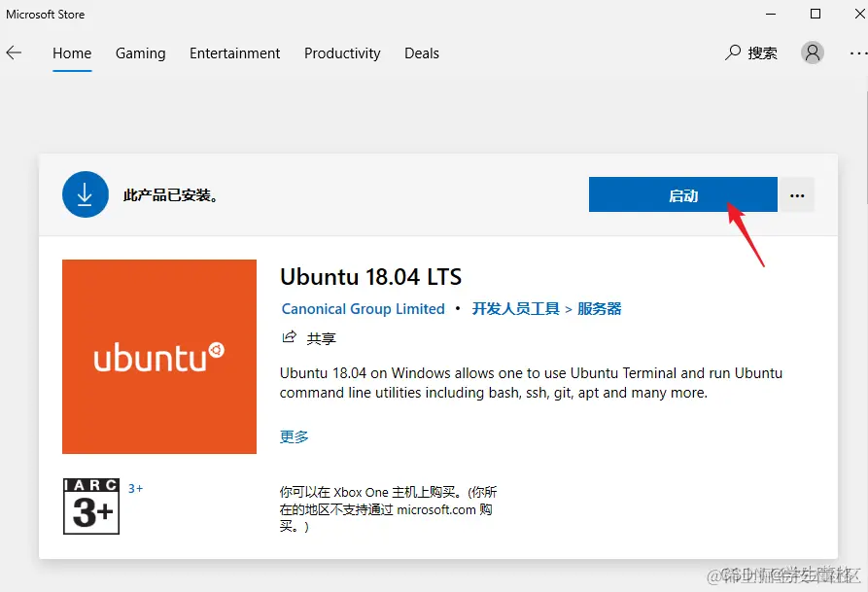Switch to the Gaming tab

coord(141,53)
